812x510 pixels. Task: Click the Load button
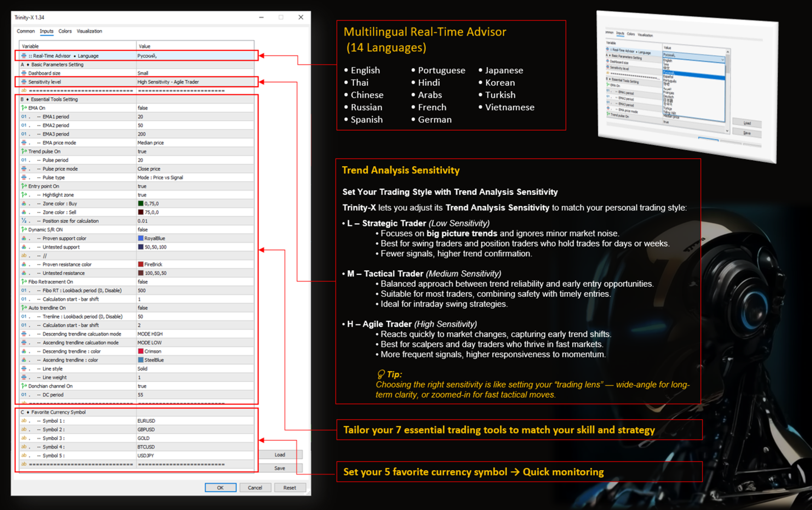tap(280, 454)
